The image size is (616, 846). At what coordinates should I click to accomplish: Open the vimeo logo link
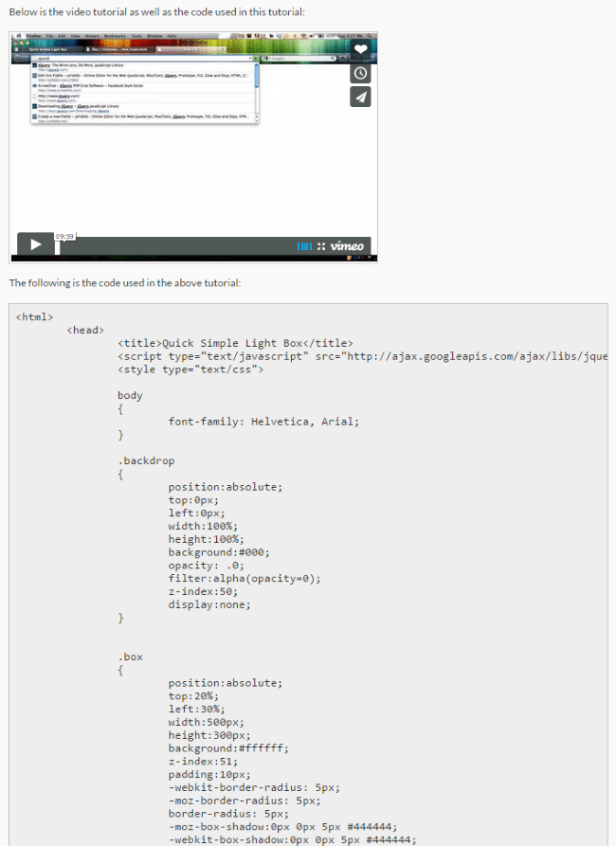[347, 246]
